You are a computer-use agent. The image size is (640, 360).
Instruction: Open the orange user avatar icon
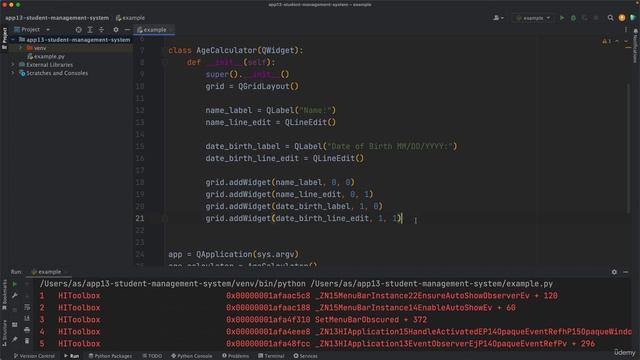pyautogui.click(x=622, y=18)
